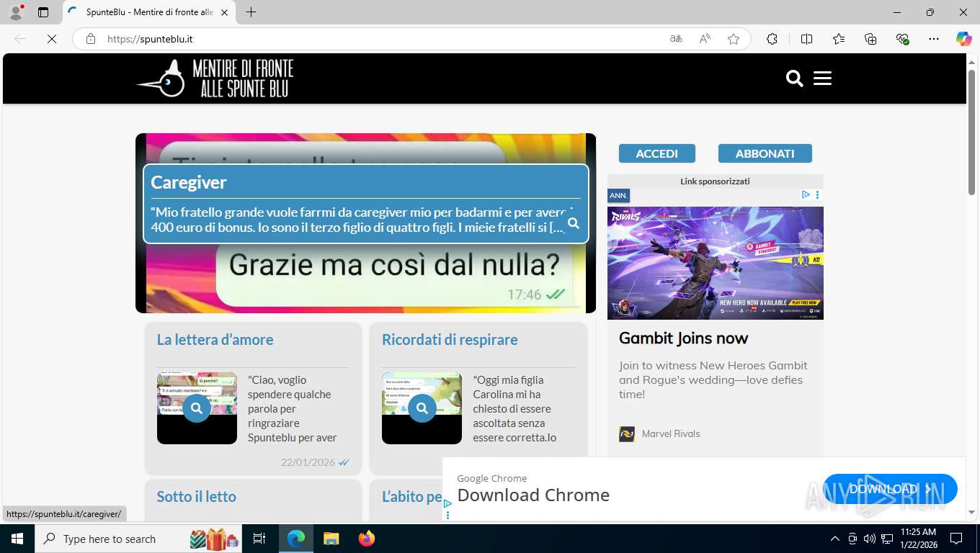Zoom Ricordati di respirare thumbnail magnifier
The height and width of the screenshot is (553, 980).
(422, 408)
